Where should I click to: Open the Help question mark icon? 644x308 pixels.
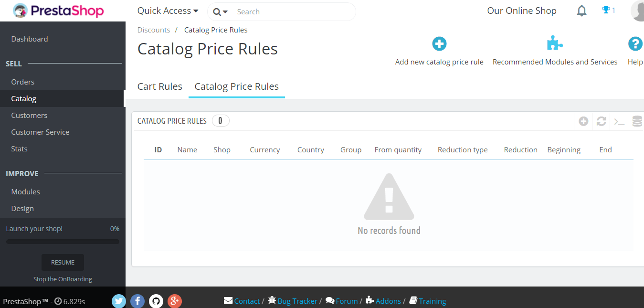[635, 43]
